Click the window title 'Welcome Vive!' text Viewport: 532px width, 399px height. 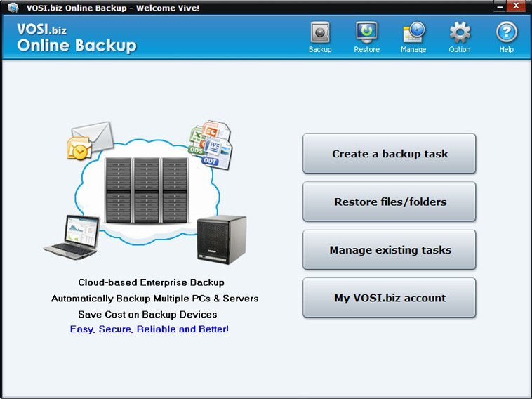[168, 8]
